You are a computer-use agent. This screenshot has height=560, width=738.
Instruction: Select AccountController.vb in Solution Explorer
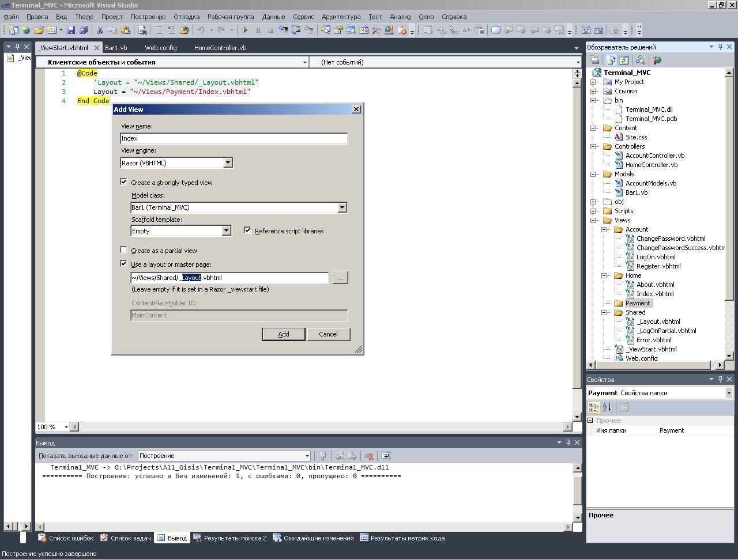(654, 156)
